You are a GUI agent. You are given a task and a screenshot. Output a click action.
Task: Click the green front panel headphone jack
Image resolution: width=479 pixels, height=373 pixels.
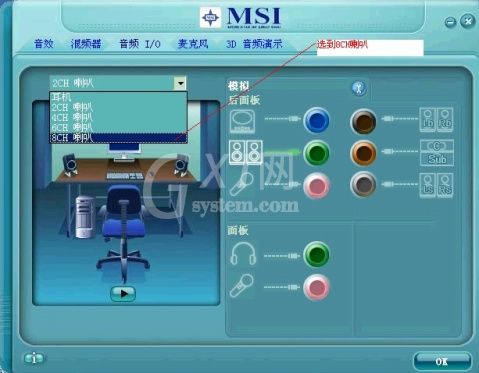(316, 254)
